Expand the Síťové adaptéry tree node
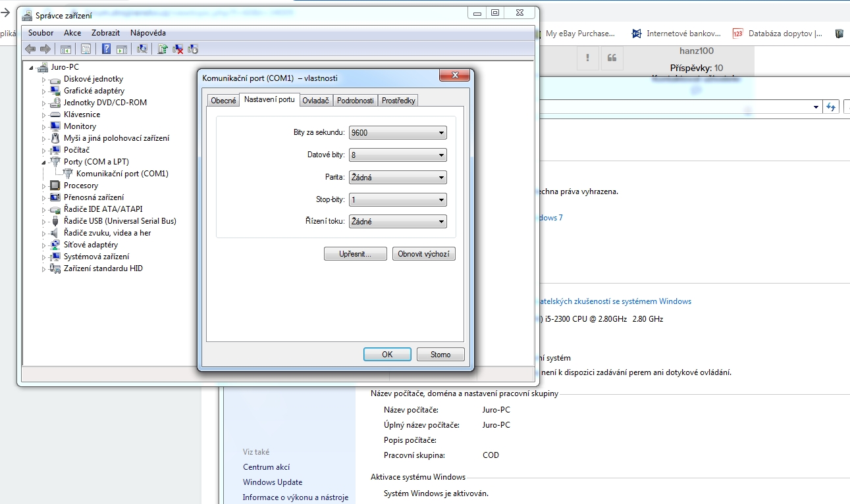Viewport: 850px width, 504px height. [x=44, y=245]
